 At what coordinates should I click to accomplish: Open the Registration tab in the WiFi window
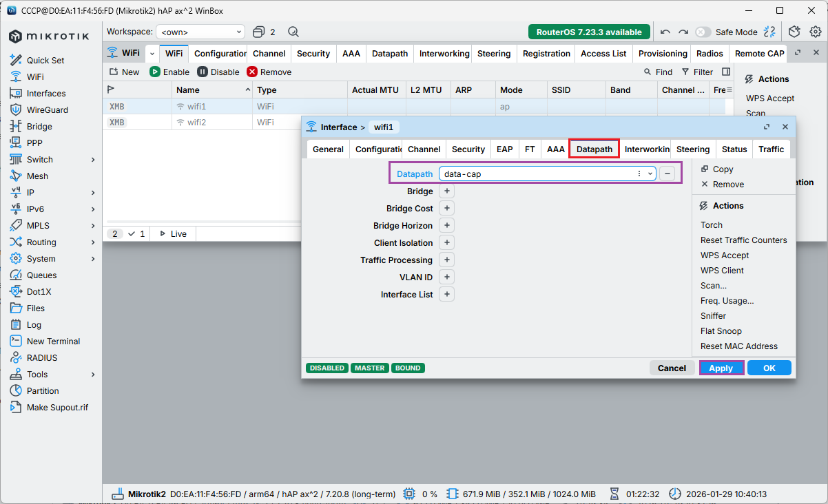(x=546, y=54)
